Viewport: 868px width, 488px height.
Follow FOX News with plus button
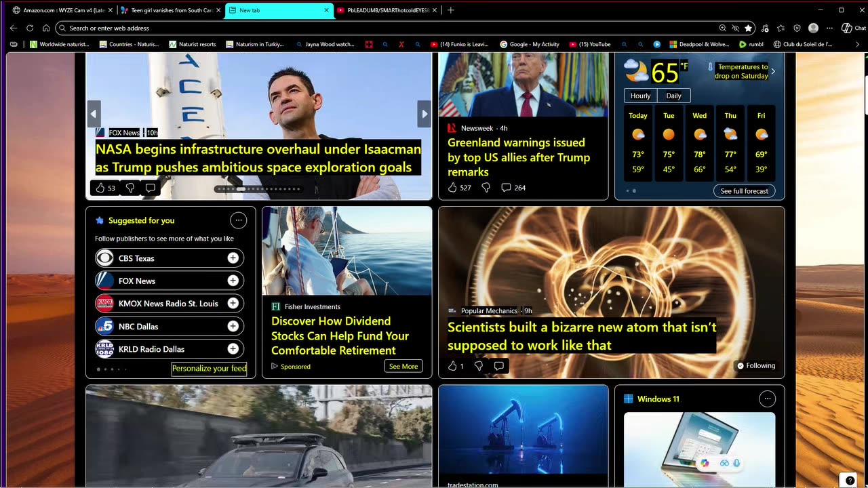pos(233,281)
